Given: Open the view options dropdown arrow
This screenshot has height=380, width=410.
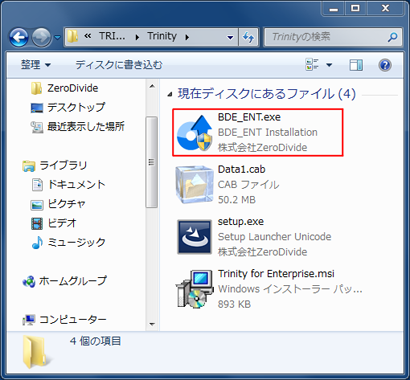Looking at the screenshot, I should [x=329, y=65].
